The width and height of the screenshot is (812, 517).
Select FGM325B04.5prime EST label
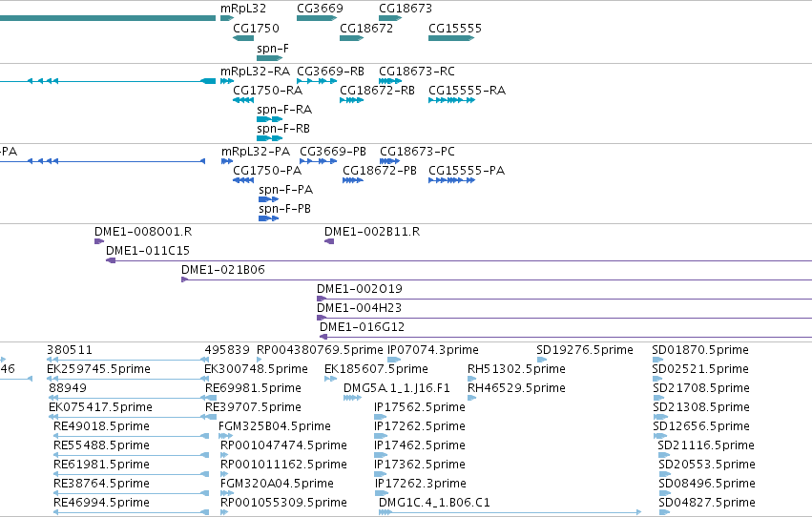(275, 427)
